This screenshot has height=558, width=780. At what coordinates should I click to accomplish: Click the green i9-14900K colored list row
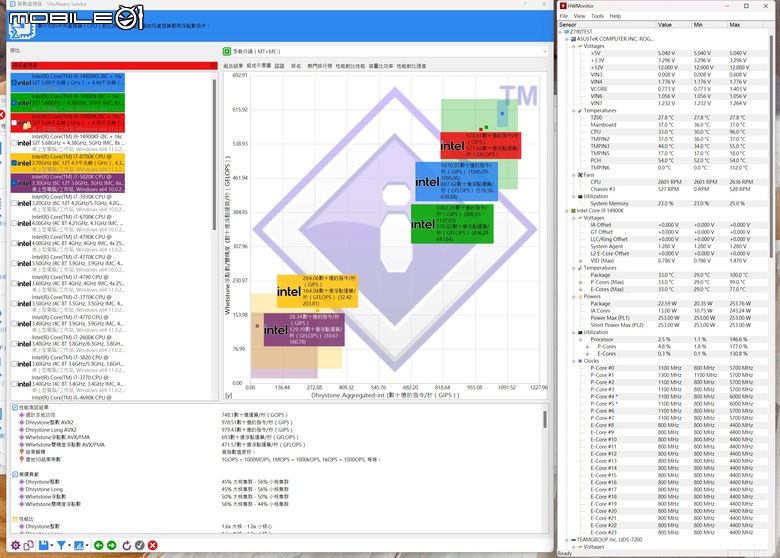(68, 102)
